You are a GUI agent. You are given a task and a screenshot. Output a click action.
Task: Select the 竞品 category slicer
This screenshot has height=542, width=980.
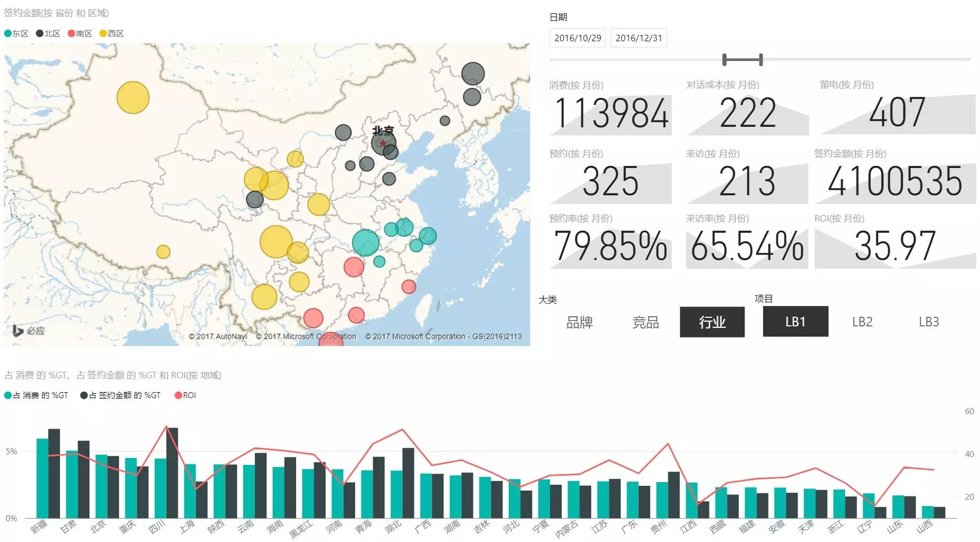point(646,322)
